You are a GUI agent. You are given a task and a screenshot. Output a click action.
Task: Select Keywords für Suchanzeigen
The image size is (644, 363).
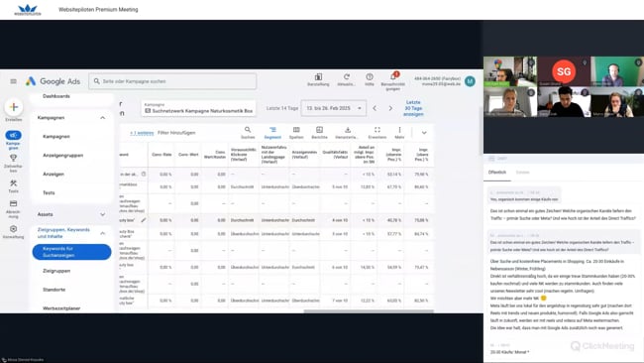[71, 252]
